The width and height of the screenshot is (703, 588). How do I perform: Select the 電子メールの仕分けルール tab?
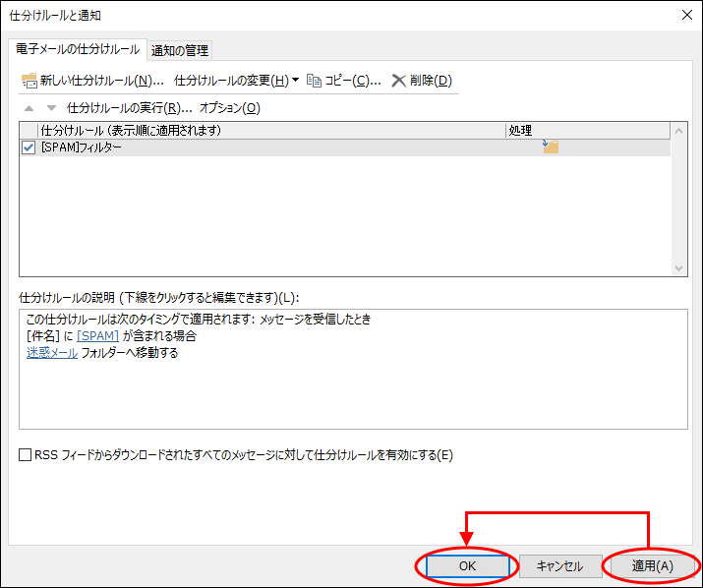tap(75, 49)
